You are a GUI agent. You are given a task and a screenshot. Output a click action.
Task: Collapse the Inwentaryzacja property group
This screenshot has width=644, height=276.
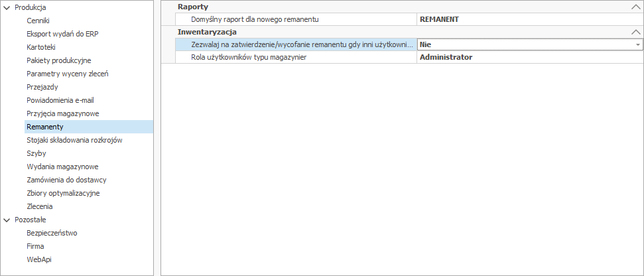point(635,32)
